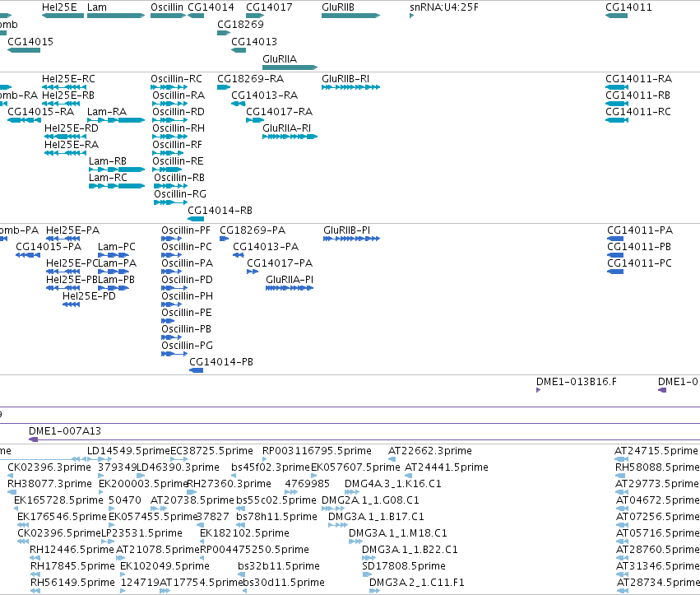Open the Lam-RC transcript label
Viewport: 700px width, 595px height.
[108, 178]
